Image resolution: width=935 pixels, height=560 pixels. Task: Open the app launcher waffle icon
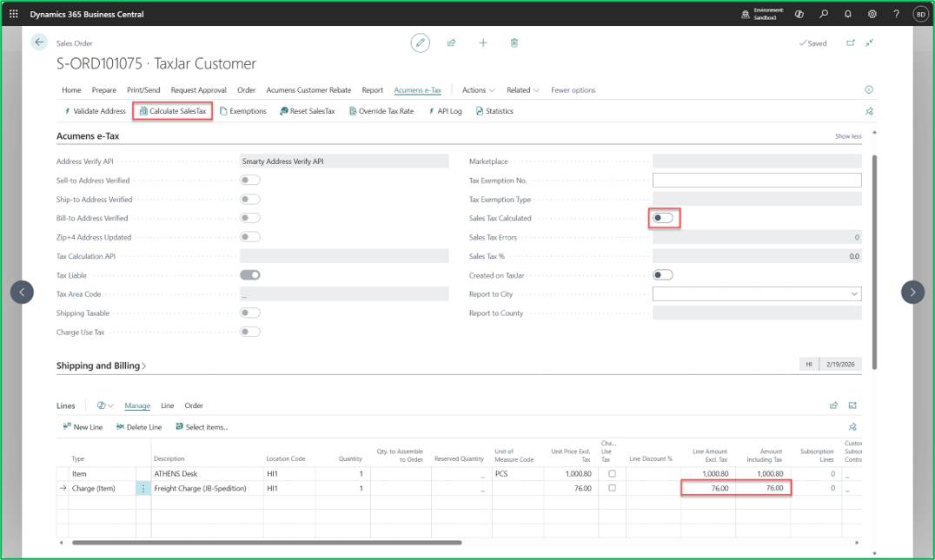pos(14,14)
